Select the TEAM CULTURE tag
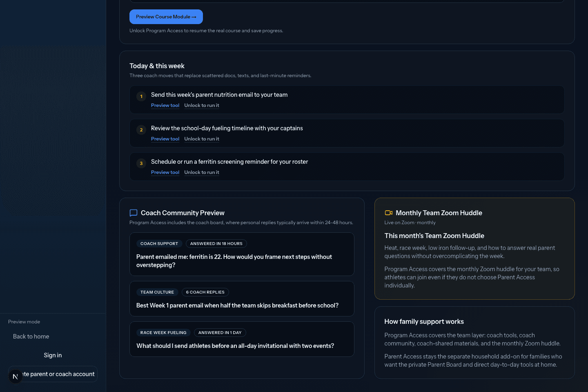 point(157,292)
